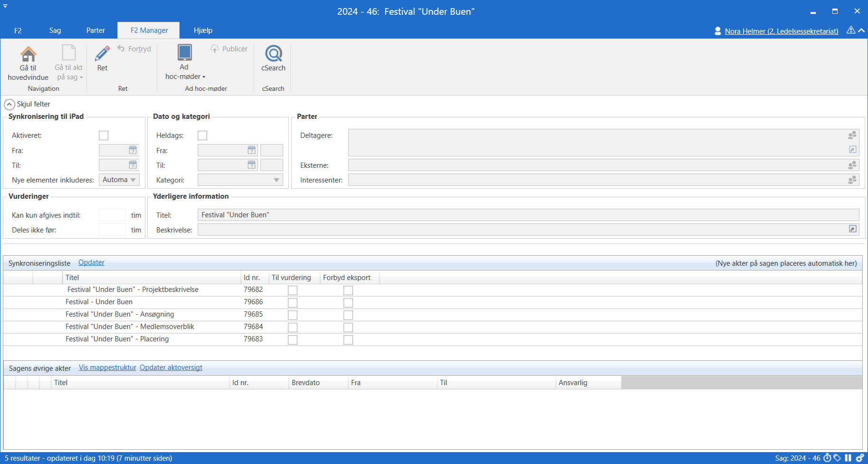Expand the Kategori dropdown
868x464 pixels.
[276, 180]
